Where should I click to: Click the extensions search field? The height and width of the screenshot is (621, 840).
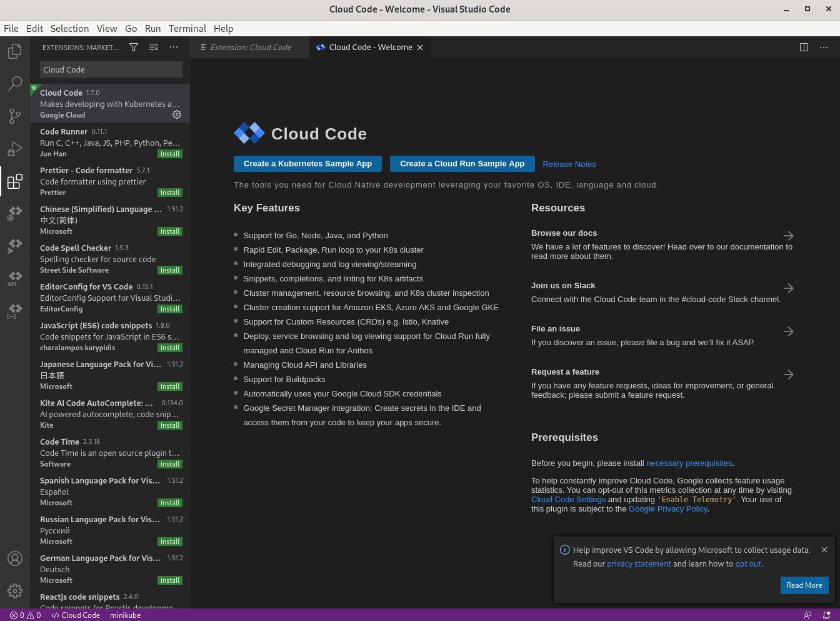tap(111, 69)
